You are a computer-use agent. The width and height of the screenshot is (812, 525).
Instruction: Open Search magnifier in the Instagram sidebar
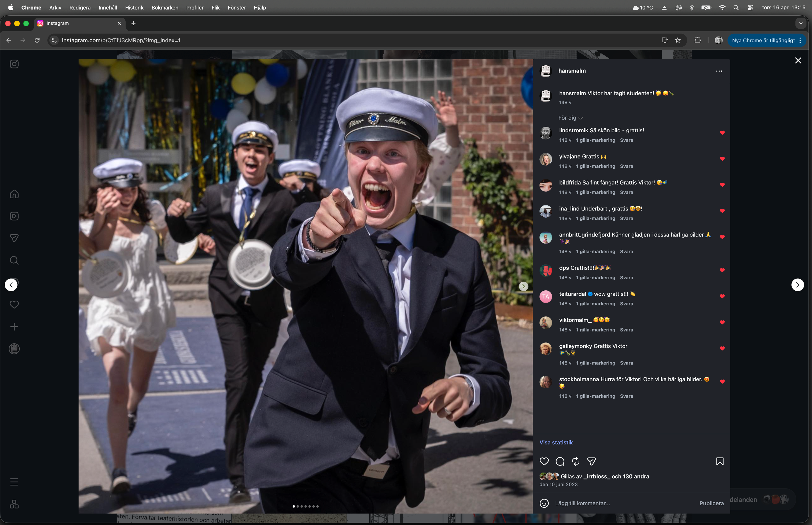(x=14, y=260)
